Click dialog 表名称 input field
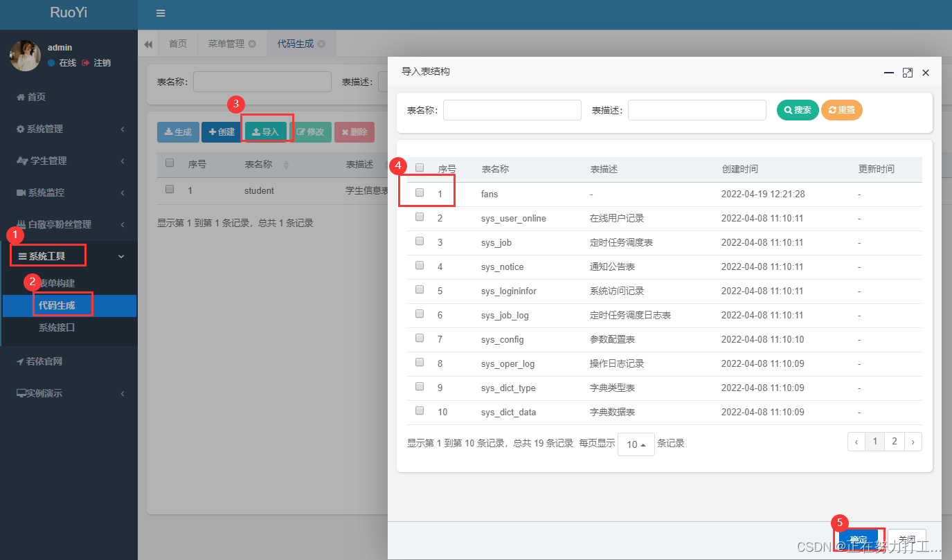Image resolution: width=952 pixels, height=560 pixels. pyautogui.click(x=512, y=110)
